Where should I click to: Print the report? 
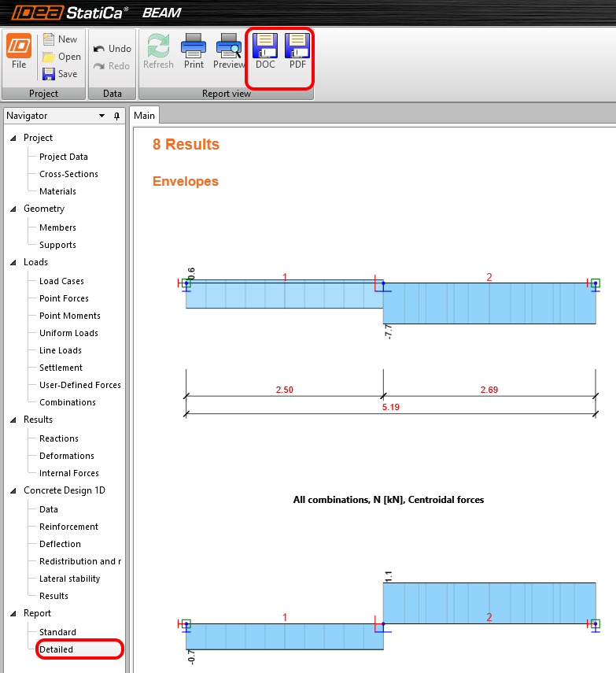194,52
